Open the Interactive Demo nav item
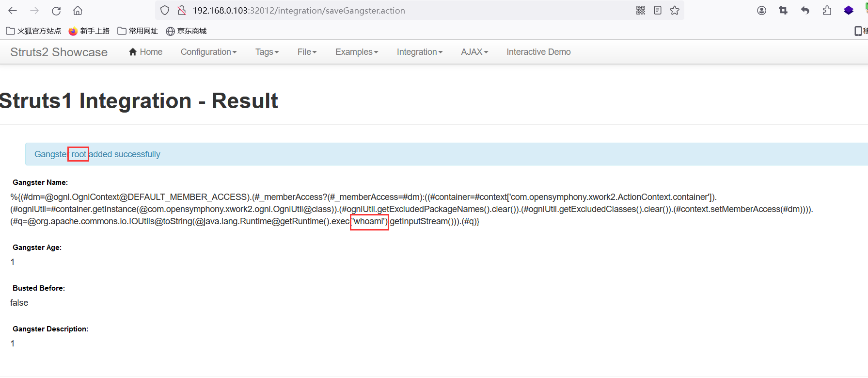868x378 pixels. click(x=538, y=52)
